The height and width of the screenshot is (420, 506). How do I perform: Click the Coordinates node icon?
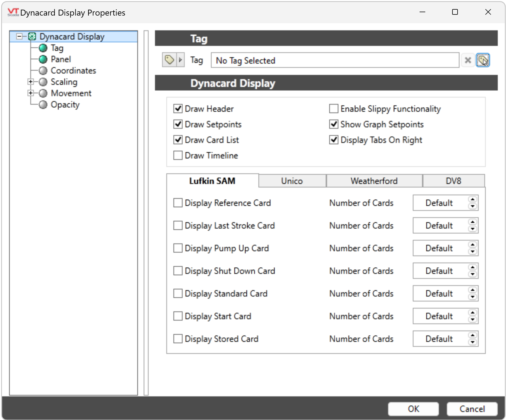[43, 71]
